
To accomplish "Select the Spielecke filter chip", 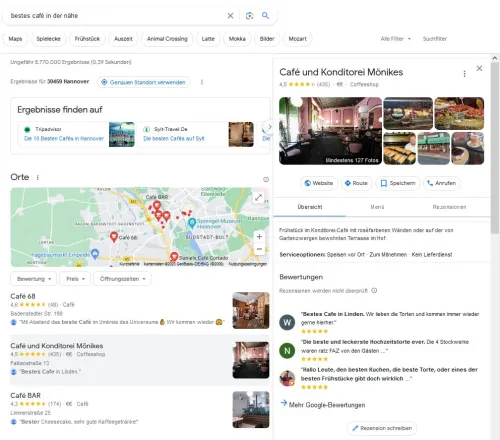I will (x=48, y=39).
